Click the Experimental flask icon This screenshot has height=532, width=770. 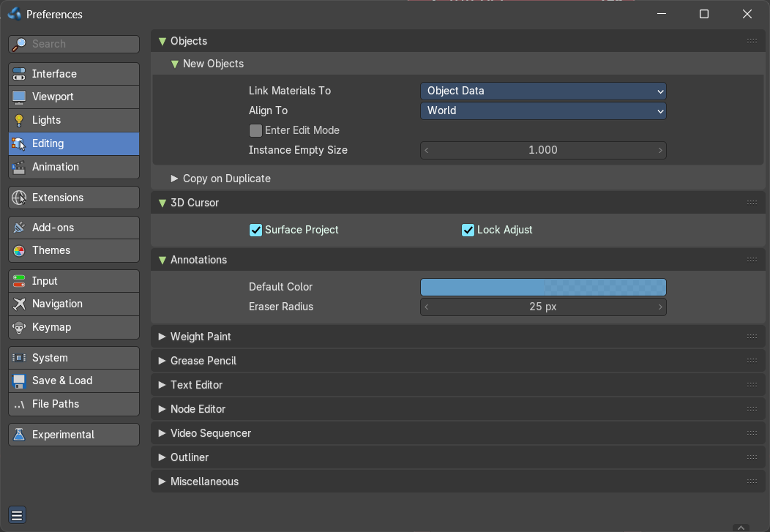pos(19,435)
